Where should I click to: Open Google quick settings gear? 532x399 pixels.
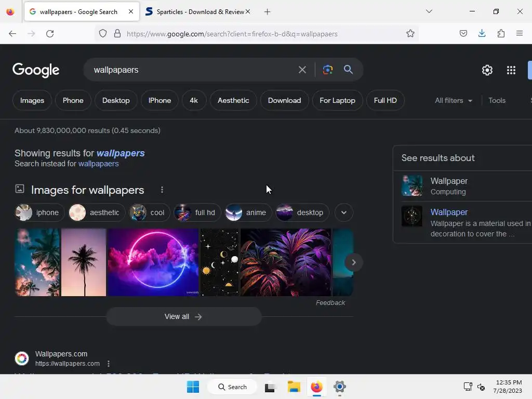click(x=487, y=70)
